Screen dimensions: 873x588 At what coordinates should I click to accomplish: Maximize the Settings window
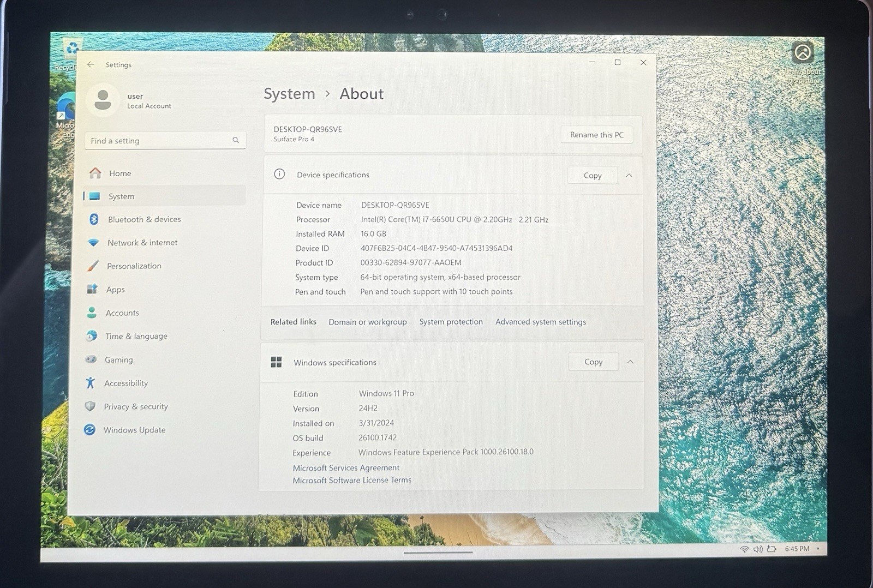tap(618, 62)
